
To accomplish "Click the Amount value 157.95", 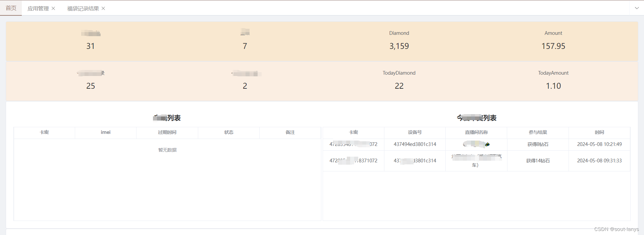I will (553, 46).
